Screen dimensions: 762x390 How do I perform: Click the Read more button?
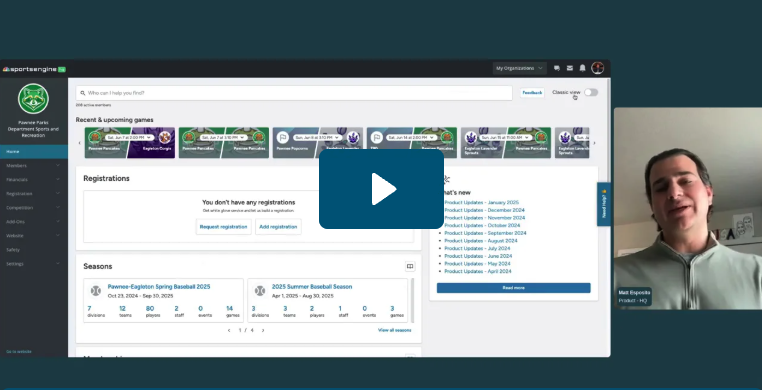pyautogui.click(x=513, y=288)
